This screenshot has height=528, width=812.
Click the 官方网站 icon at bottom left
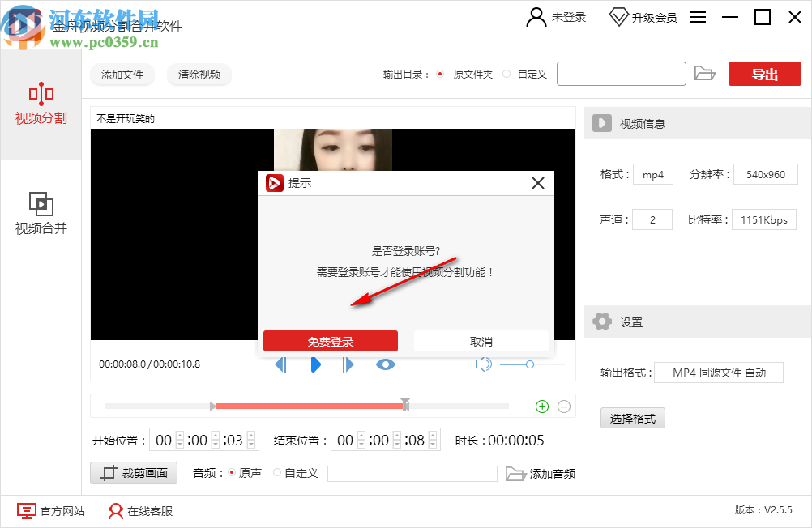click(27, 511)
